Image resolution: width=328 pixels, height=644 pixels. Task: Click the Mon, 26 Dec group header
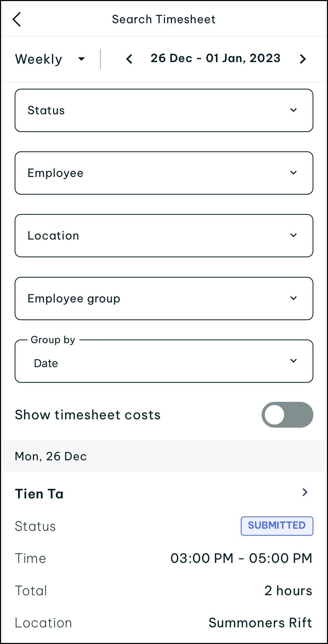click(51, 456)
